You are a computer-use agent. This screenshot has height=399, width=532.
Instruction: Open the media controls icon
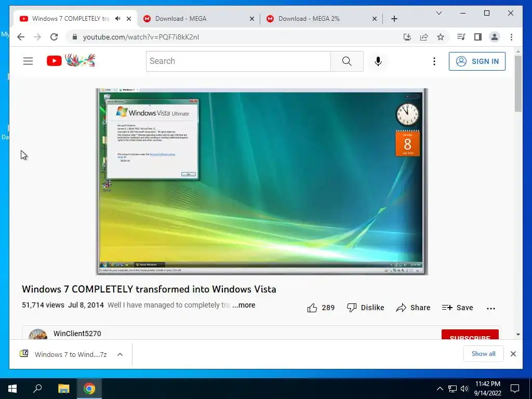click(x=461, y=37)
